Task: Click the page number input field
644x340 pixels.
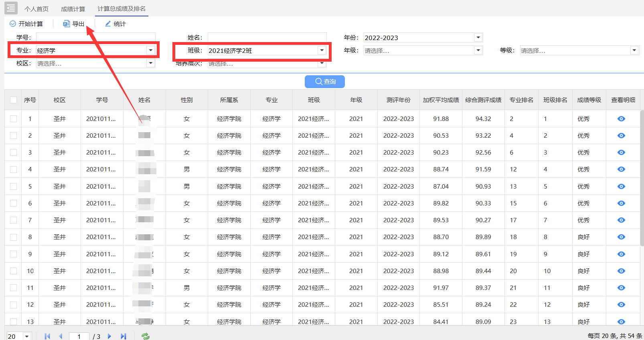Action: click(x=79, y=336)
